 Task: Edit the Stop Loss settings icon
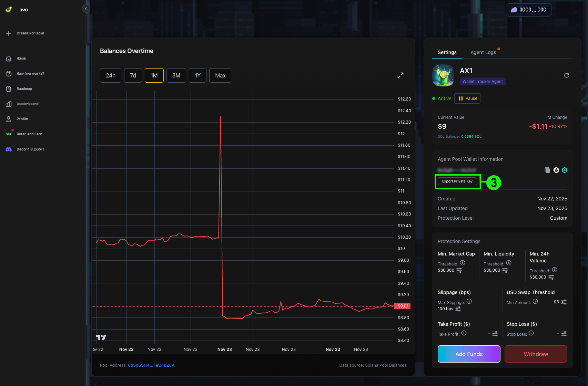pos(564,334)
